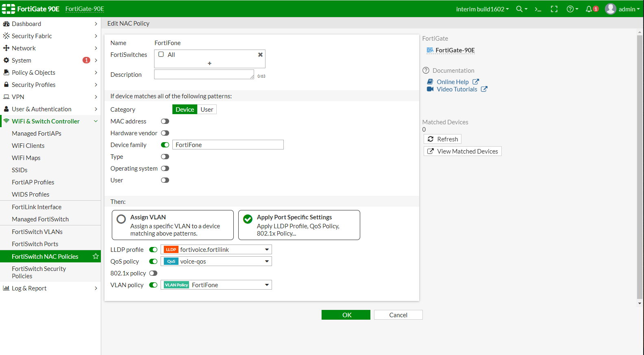644x355 pixels.
Task: Disable the VLAN policy toggle
Action: click(x=153, y=285)
